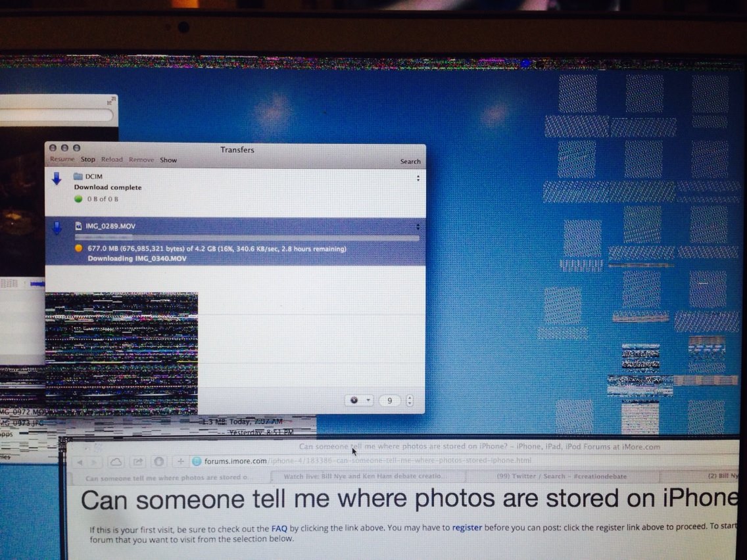Click Resume in the Transfers toolbar
The width and height of the screenshot is (747, 560).
click(62, 159)
